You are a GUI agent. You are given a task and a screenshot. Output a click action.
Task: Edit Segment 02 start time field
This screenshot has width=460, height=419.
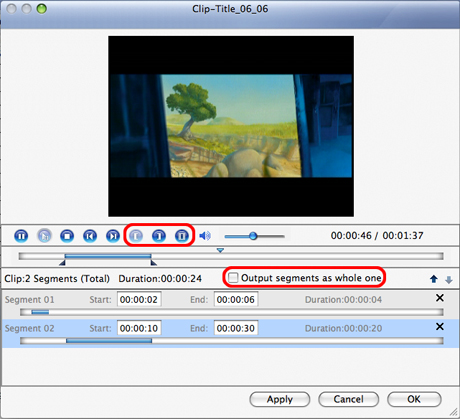coord(139,328)
